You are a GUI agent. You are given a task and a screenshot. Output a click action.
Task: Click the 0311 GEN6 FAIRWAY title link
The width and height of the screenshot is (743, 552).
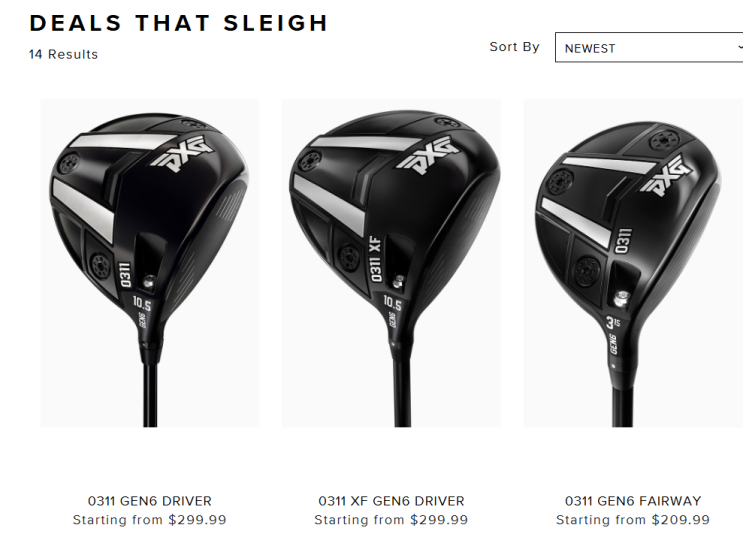click(633, 501)
